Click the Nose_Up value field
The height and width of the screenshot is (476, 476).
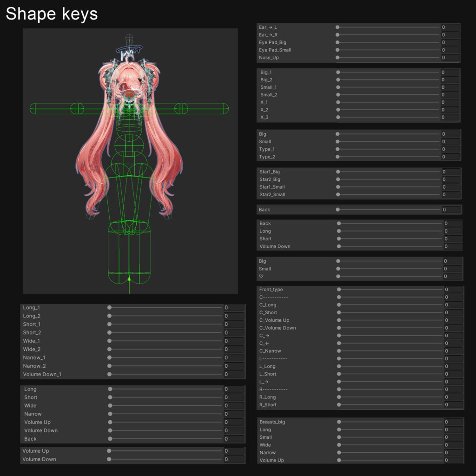tap(450, 58)
